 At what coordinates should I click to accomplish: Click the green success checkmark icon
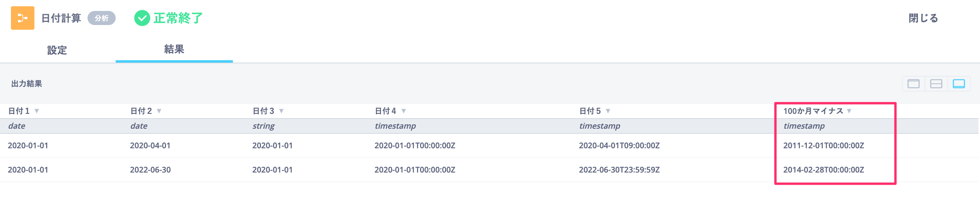tap(142, 18)
